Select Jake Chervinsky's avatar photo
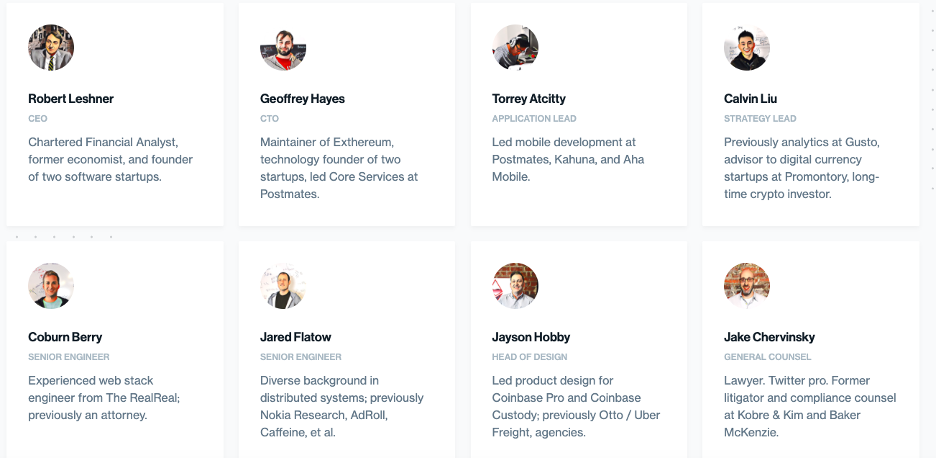Screen dimensions: 936x458 pos(747,285)
